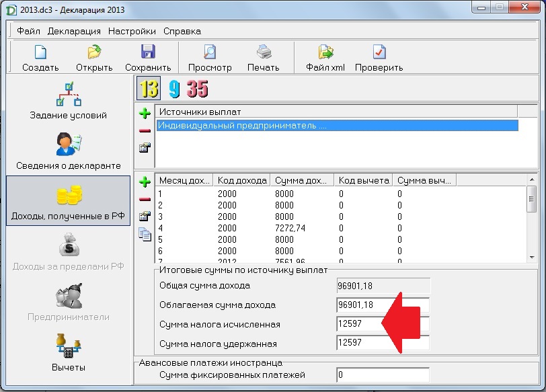This screenshot has width=546, height=392.
Task: Remove the selected payment source with red minus
Action: (145, 130)
